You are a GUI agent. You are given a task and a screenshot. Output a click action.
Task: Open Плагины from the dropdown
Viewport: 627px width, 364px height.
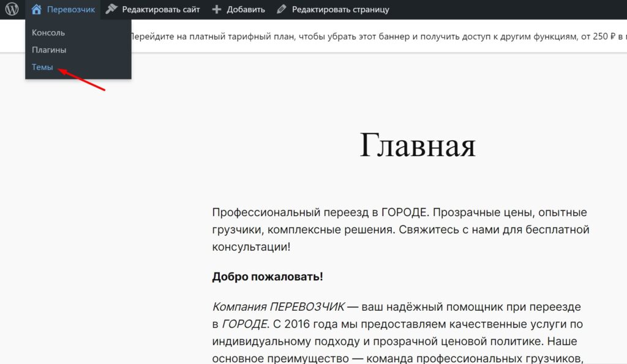pyautogui.click(x=49, y=50)
